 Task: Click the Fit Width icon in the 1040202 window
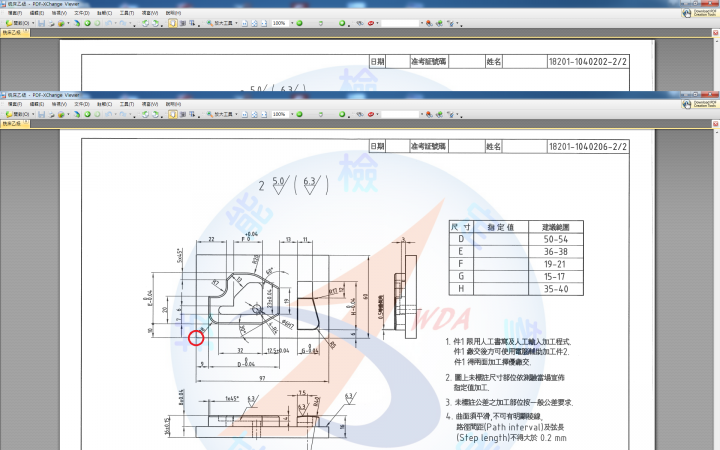tap(264, 23)
